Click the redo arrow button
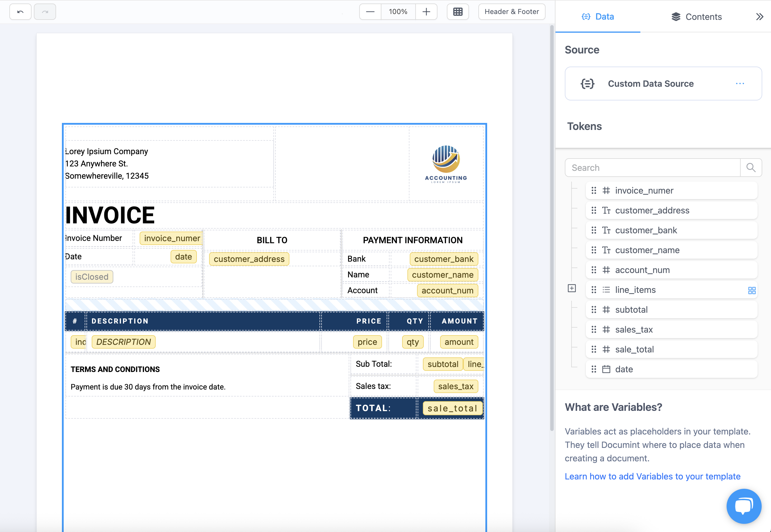771x532 pixels. (45, 12)
